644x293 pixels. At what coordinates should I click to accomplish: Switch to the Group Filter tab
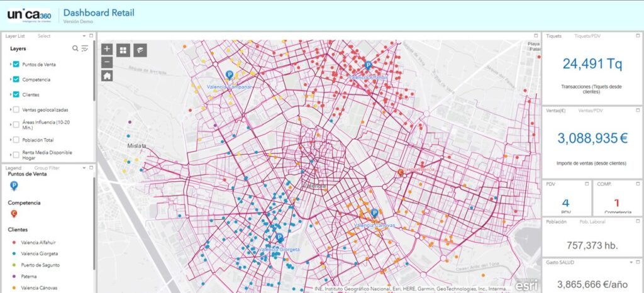pos(47,168)
